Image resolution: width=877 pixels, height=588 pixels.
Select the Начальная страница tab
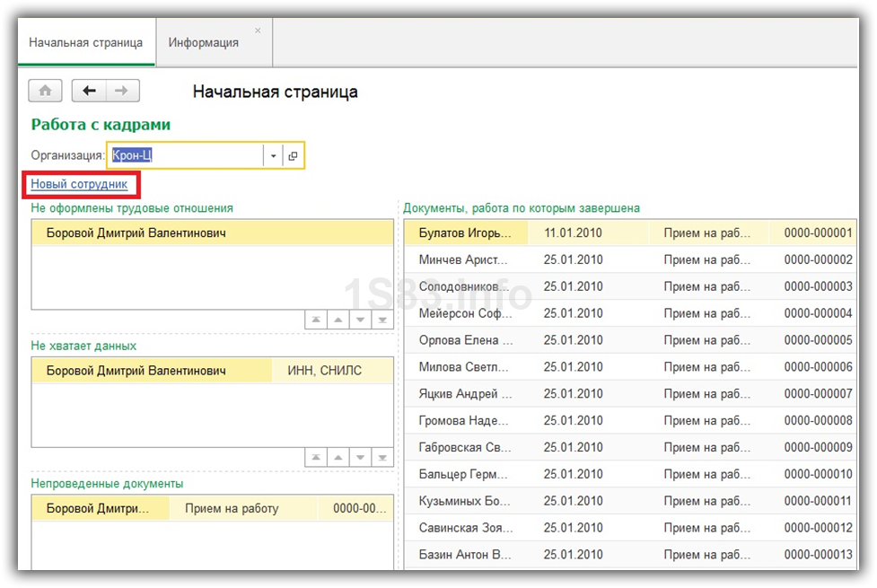coord(86,42)
